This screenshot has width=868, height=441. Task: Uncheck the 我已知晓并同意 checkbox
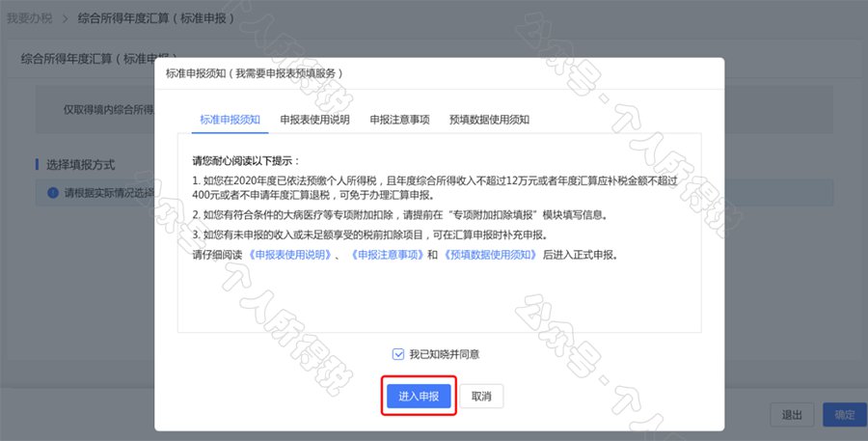coord(398,354)
